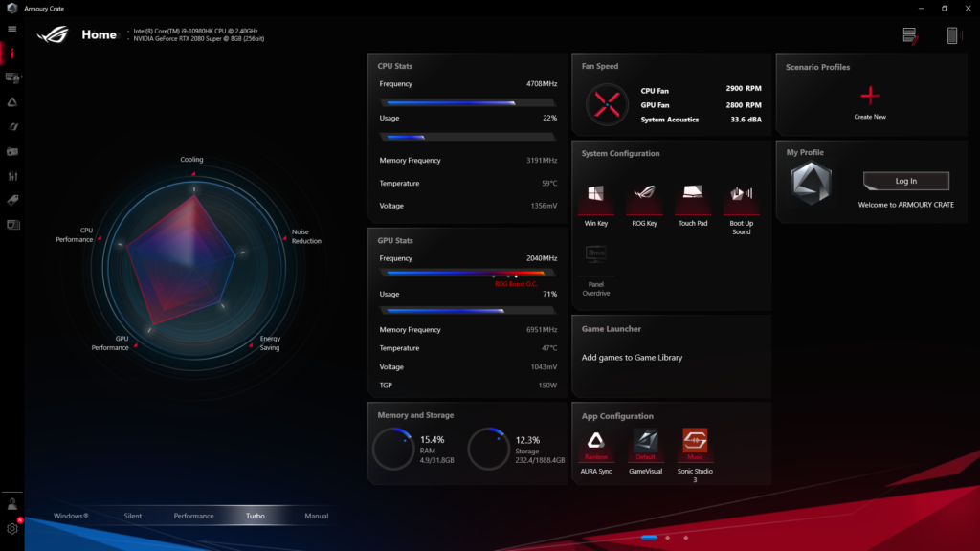The image size is (980, 551).
Task: Toggle the Win Key setting
Action: pos(595,199)
